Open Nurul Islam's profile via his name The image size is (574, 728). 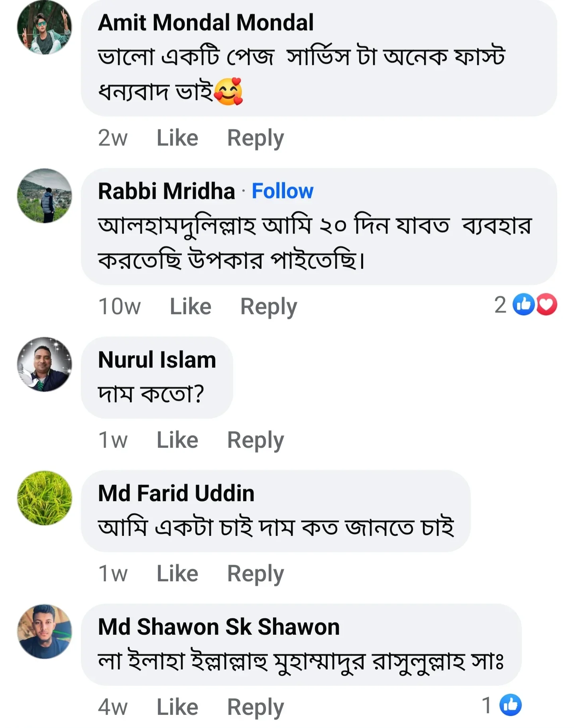pos(157,359)
